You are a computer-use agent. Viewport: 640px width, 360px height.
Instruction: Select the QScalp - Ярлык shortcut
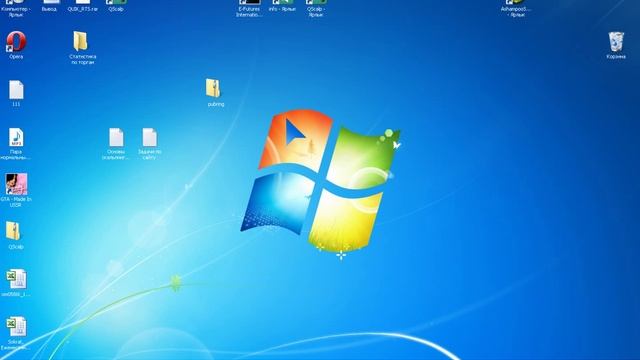(x=316, y=9)
